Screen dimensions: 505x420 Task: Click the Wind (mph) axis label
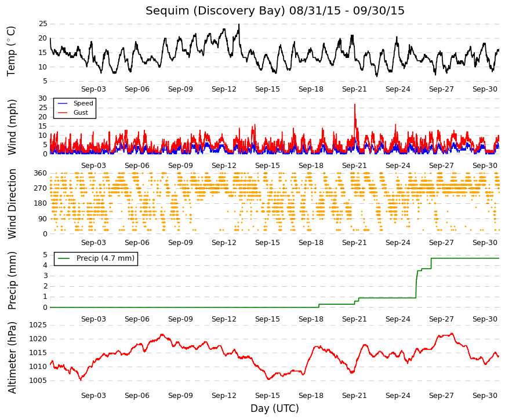click(11, 127)
